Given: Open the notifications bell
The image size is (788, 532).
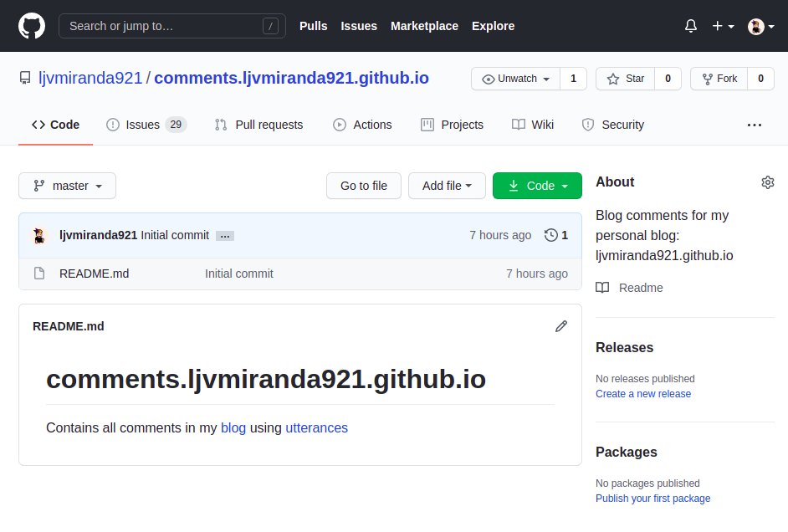Looking at the screenshot, I should pyautogui.click(x=691, y=26).
